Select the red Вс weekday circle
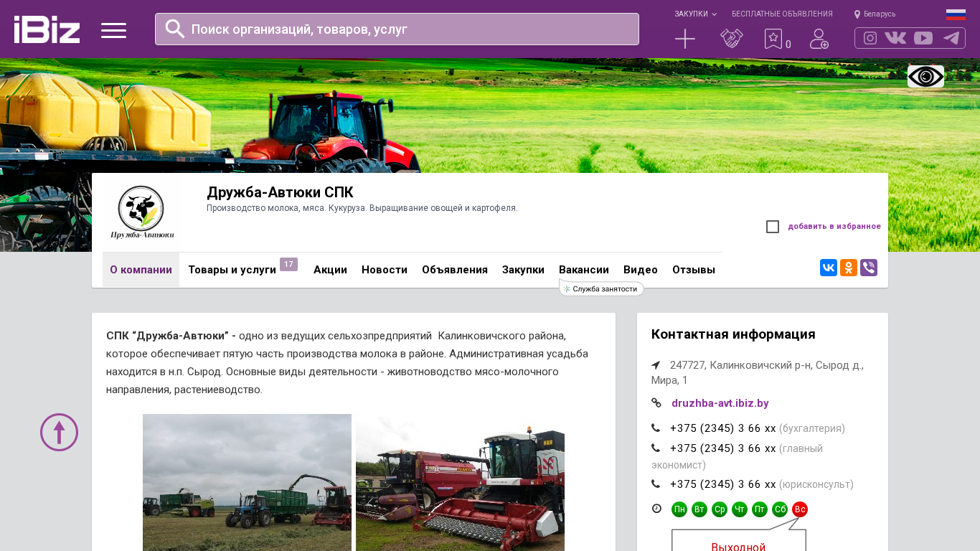980x551 pixels. pyautogui.click(x=800, y=509)
